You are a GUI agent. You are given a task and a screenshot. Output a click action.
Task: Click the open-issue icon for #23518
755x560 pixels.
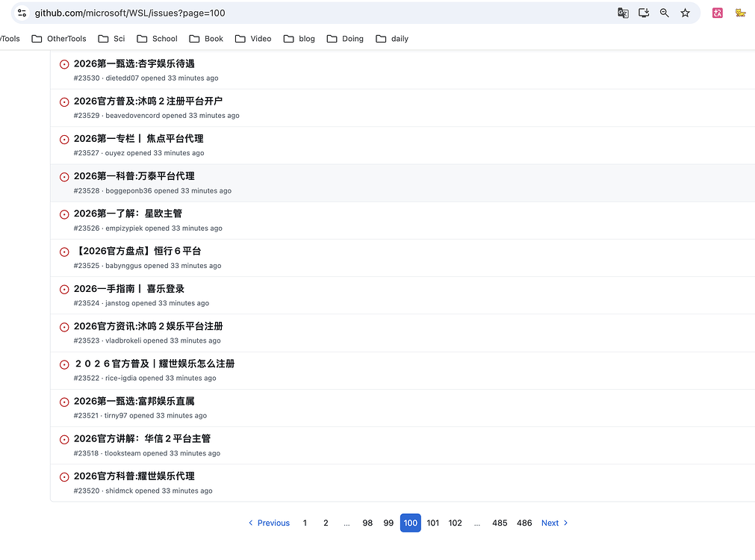tap(64, 440)
